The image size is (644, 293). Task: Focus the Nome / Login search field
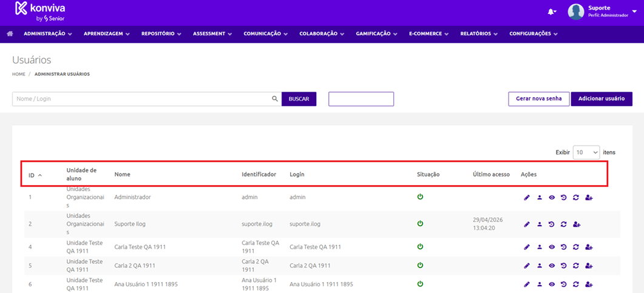click(147, 99)
